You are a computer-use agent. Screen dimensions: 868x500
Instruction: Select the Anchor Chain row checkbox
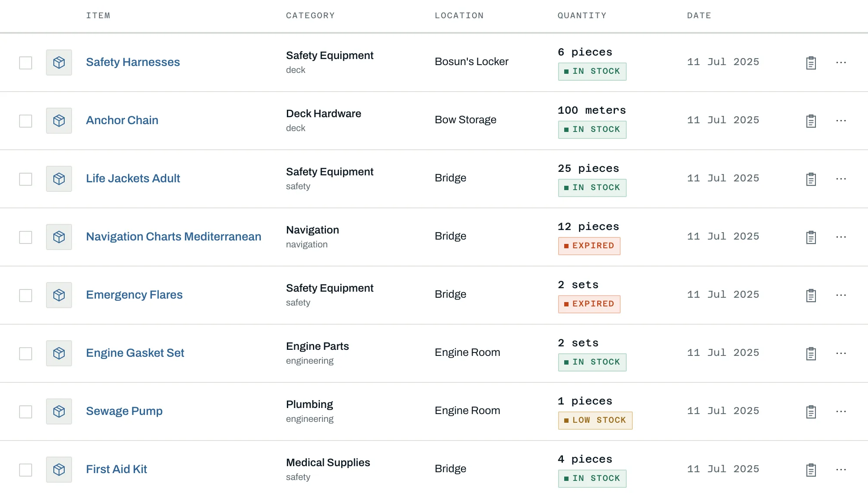tap(26, 121)
